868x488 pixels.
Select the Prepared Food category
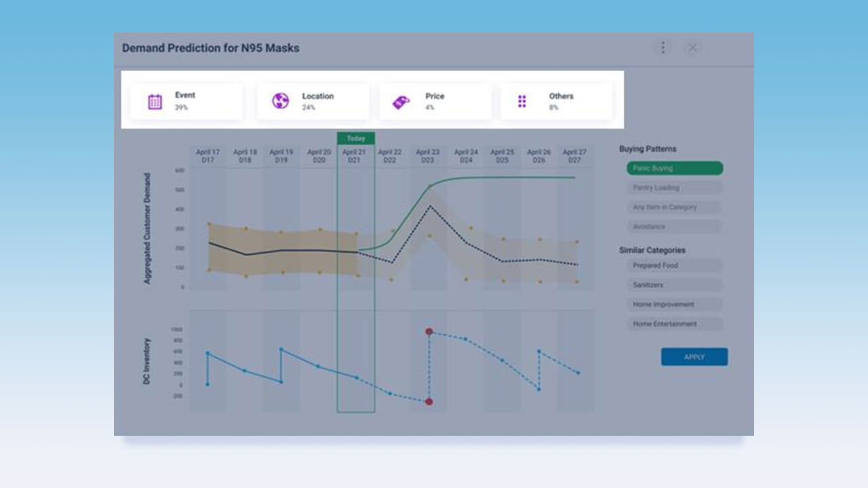point(675,266)
